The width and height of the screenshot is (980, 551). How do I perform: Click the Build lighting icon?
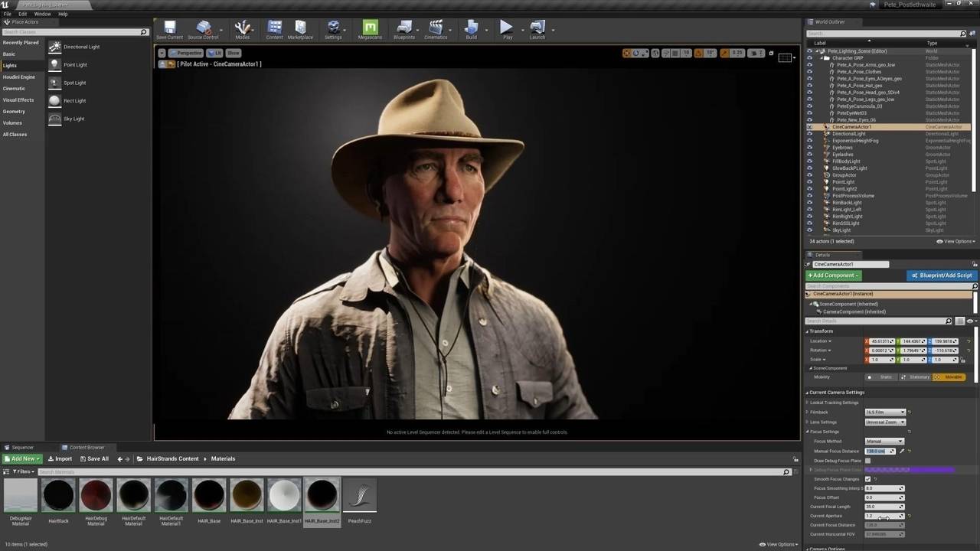pos(471,28)
